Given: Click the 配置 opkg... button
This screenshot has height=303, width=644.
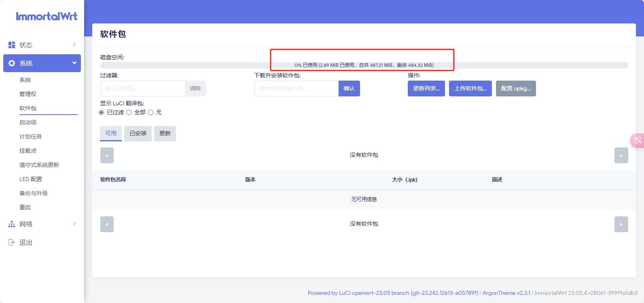Looking at the screenshot, I should pyautogui.click(x=516, y=88).
